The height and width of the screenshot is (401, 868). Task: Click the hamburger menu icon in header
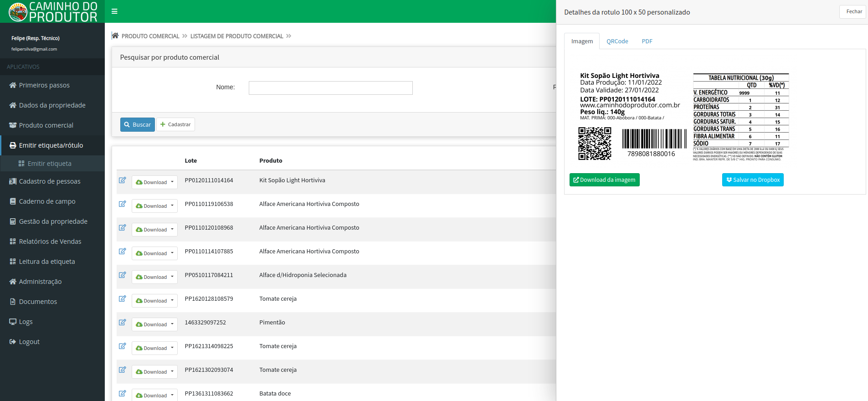(114, 11)
